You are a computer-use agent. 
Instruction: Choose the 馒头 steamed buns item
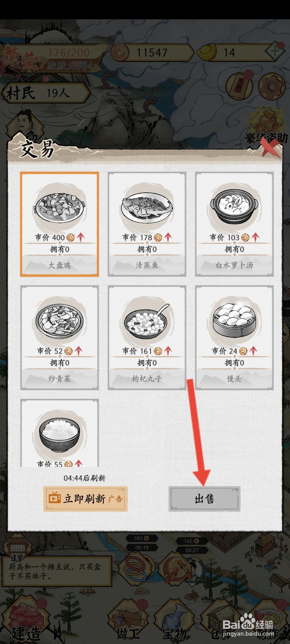tap(234, 338)
